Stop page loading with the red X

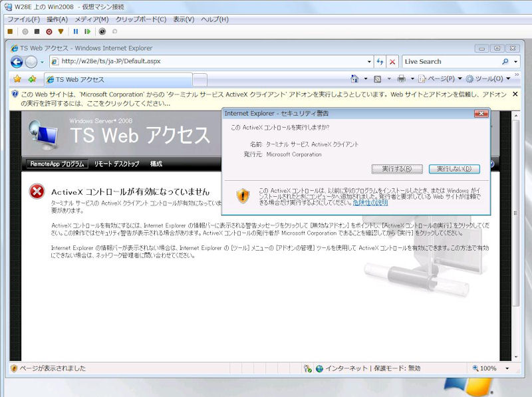tap(392, 62)
